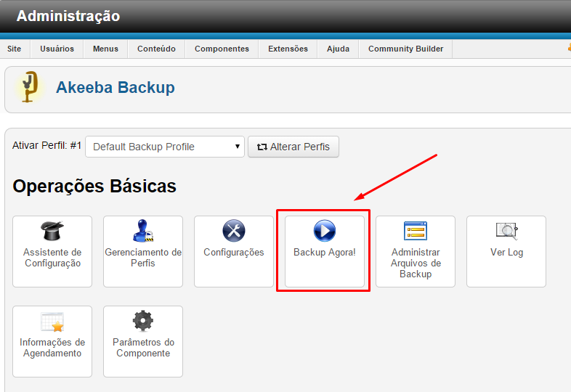This screenshot has width=571, height=392.
Task: Open the Extensões menu
Action: pos(288,49)
